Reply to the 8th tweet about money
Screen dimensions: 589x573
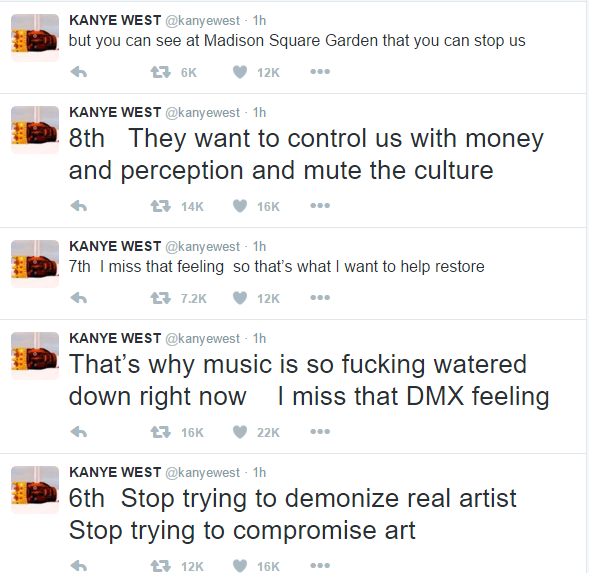[x=79, y=206]
